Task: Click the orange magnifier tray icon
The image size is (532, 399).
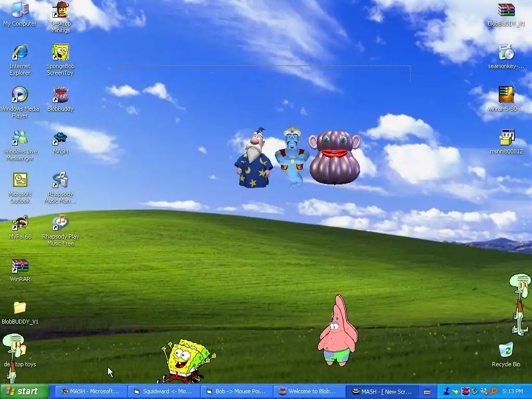Action: (494, 392)
